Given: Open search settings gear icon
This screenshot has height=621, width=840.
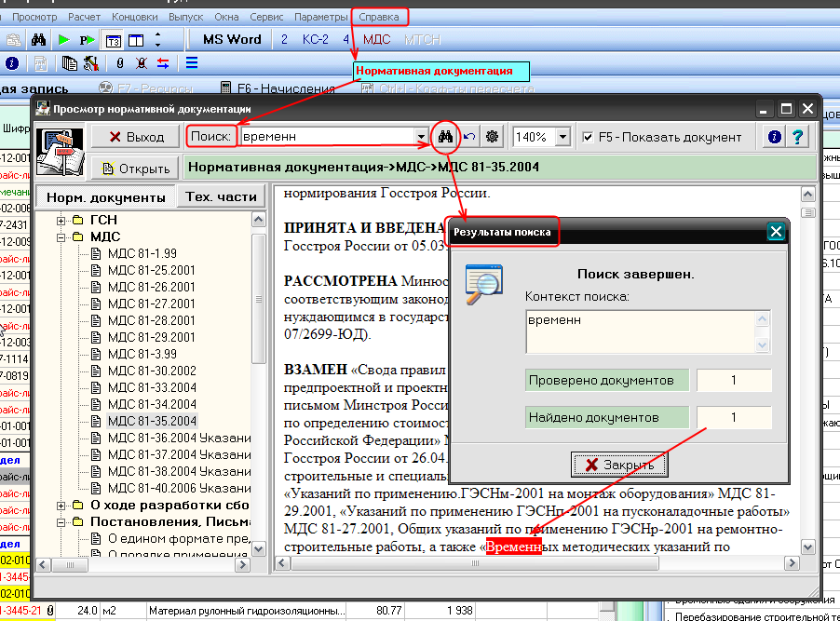Looking at the screenshot, I should (492, 137).
